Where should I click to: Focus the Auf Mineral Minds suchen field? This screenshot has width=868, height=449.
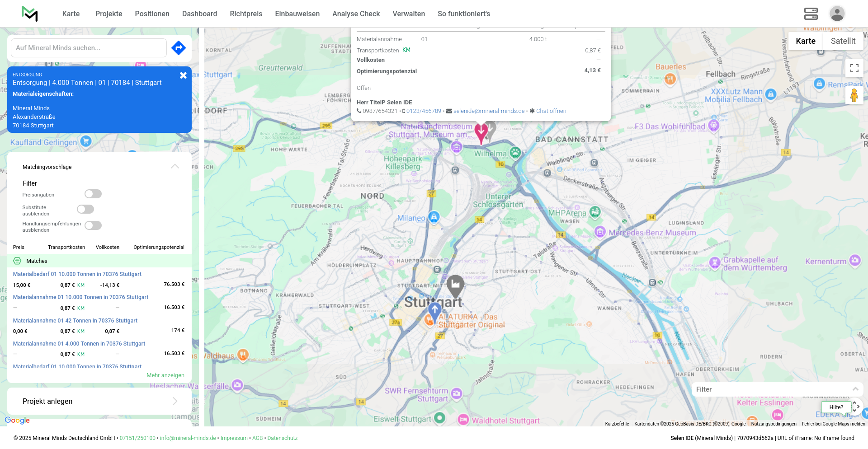click(89, 48)
